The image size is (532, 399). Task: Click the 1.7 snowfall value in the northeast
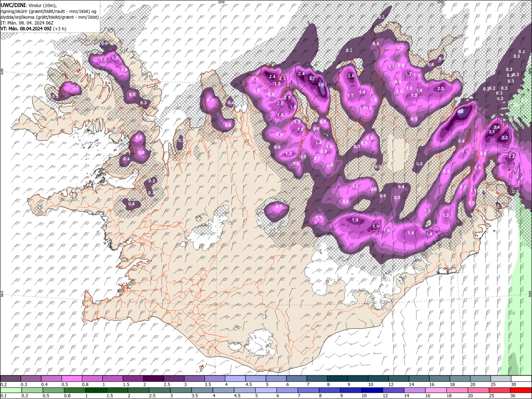[409, 74]
